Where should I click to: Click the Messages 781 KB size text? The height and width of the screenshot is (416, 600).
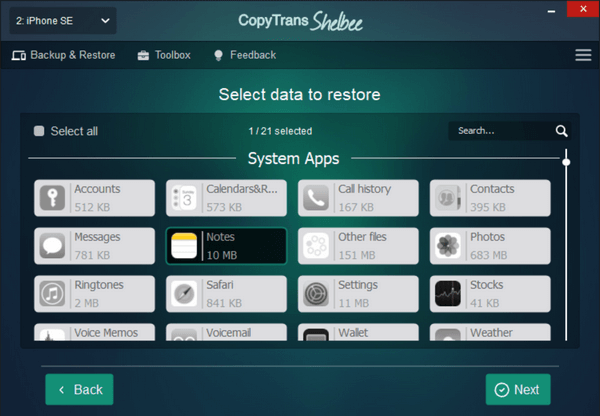92,255
